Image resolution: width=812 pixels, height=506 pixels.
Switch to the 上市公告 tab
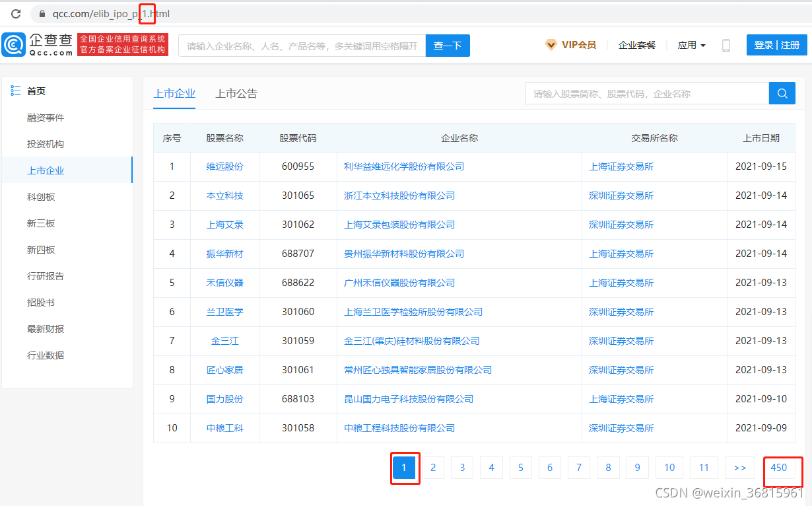point(236,94)
